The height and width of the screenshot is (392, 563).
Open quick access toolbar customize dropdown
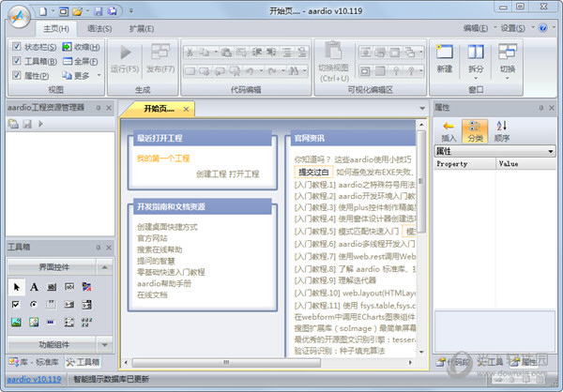click(131, 11)
